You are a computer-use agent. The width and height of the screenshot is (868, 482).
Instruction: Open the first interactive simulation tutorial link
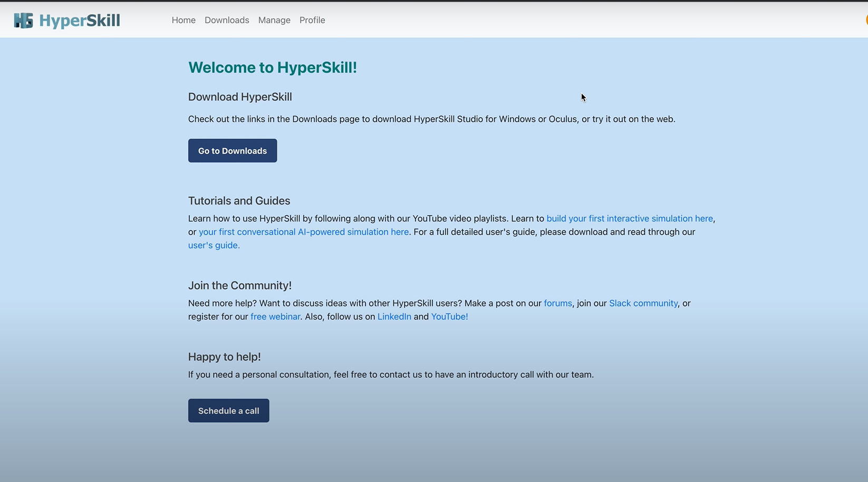pyautogui.click(x=630, y=218)
